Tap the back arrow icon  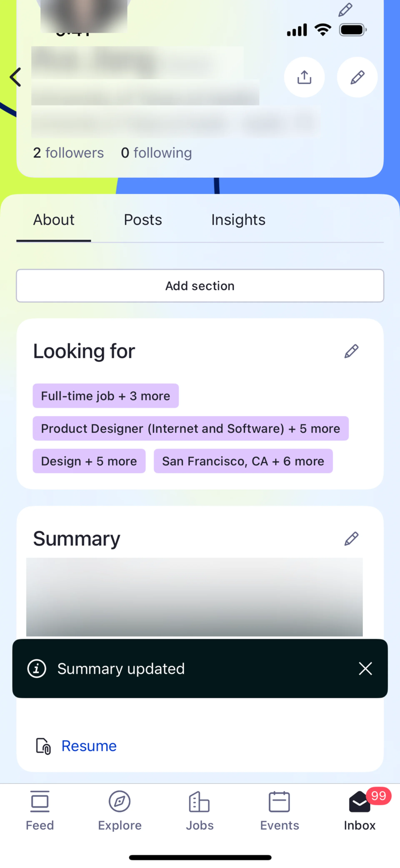point(15,77)
